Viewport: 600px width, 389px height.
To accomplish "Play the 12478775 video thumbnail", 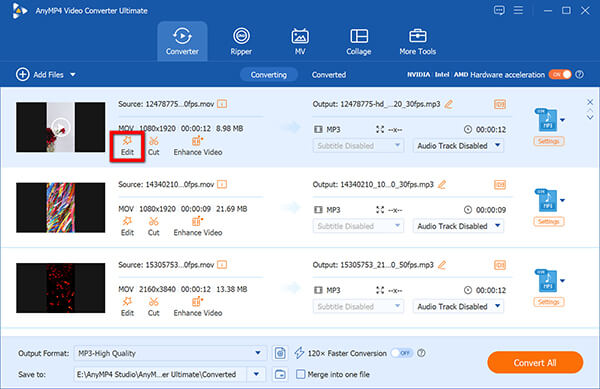I will point(60,127).
